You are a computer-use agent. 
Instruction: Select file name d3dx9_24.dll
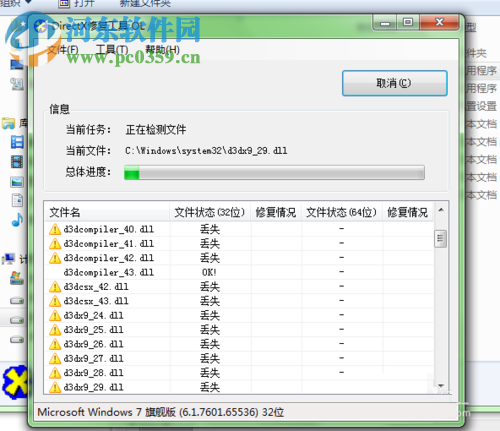[x=93, y=315]
